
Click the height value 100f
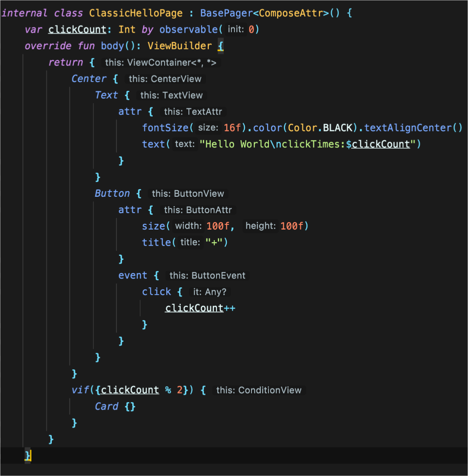pyautogui.click(x=292, y=226)
